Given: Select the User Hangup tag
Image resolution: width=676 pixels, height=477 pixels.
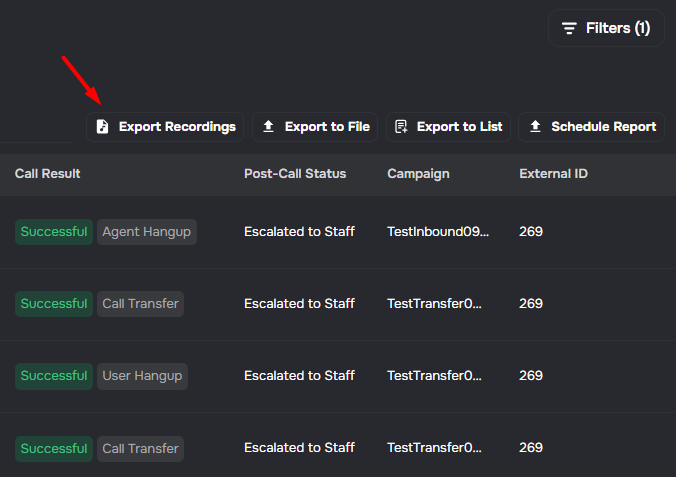Looking at the screenshot, I should tap(142, 376).
